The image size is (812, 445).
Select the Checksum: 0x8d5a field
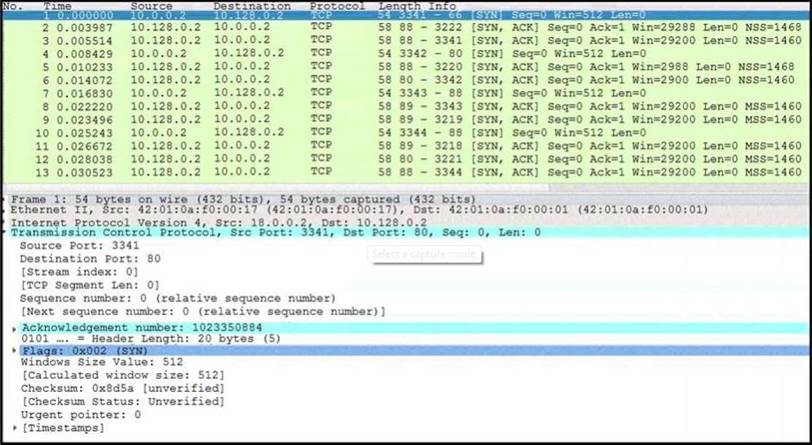120,389
